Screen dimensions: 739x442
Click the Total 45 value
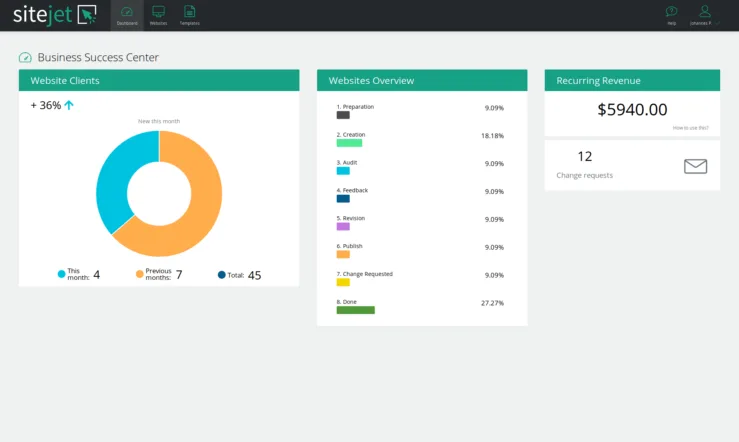pos(255,275)
